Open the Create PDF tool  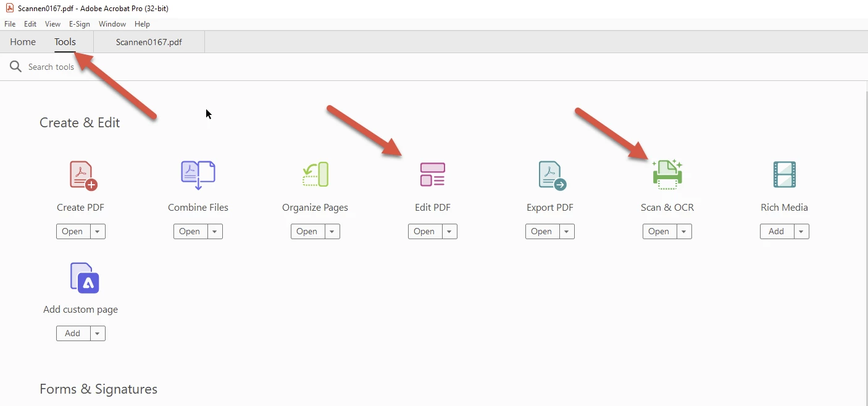[73, 231]
